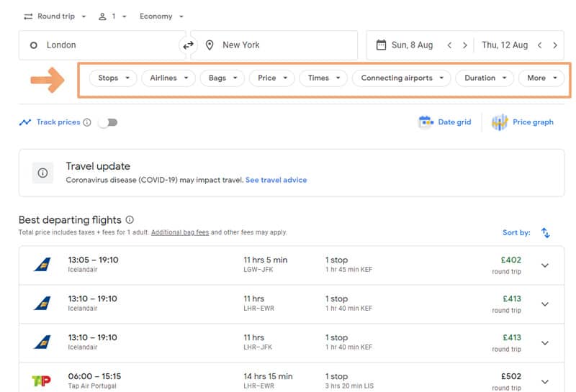Click the £502 price
The width and height of the screenshot is (576, 392).
[511, 377]
